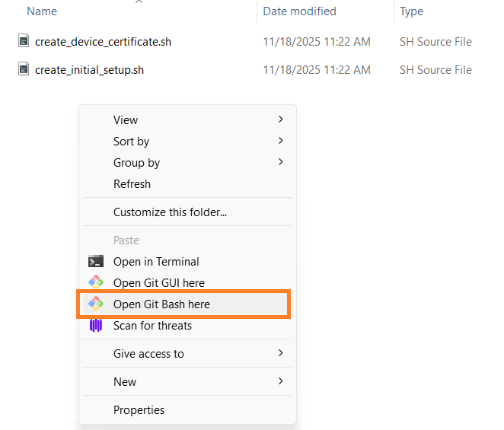The height and width of the screenshot is (430, 504).
Task: Click the create_initial_setup.sh file icon
Action: [x=24, y=70]
